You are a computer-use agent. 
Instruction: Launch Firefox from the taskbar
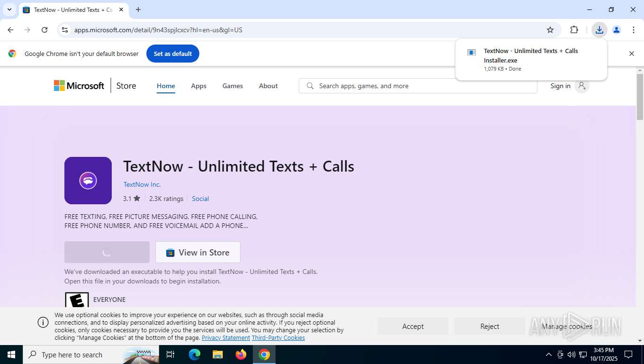(x=241, y=355)
